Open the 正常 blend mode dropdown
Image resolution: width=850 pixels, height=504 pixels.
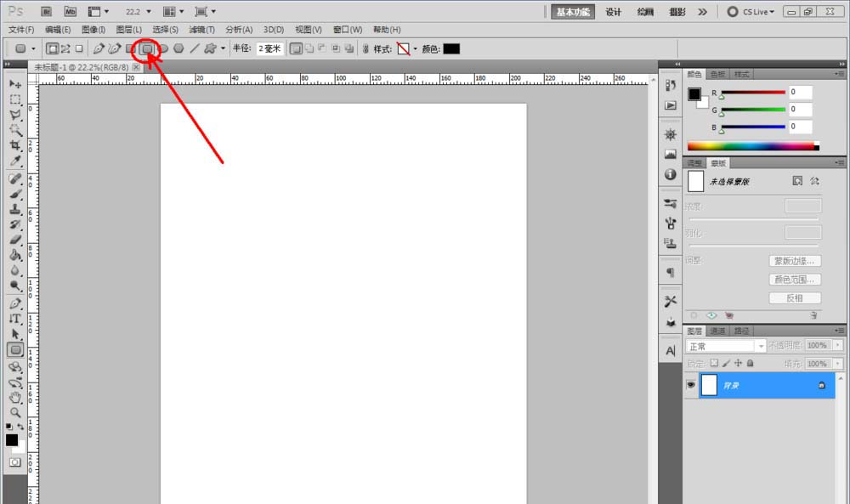tap(725, 346)
